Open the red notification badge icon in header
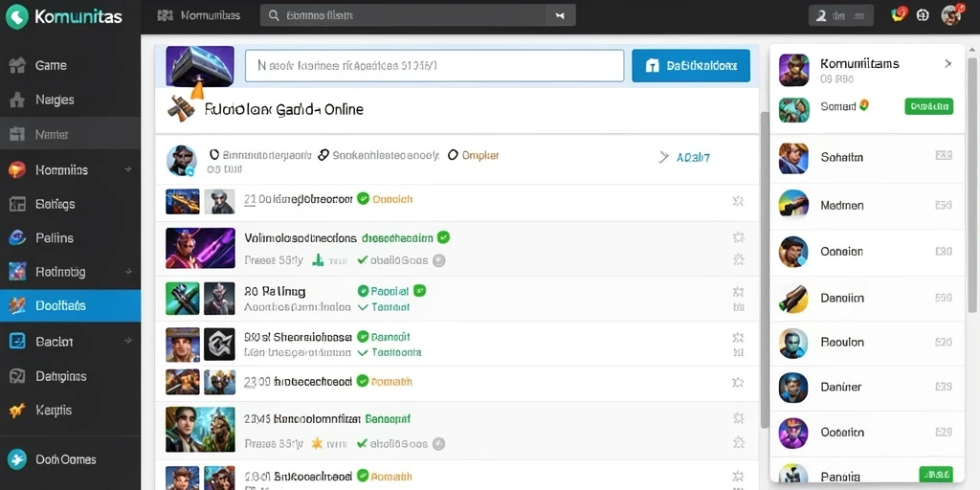 point(899,14)
